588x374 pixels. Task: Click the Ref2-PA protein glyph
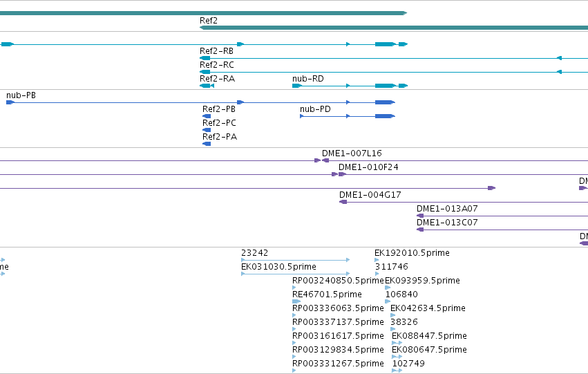[x=207, y=144]
